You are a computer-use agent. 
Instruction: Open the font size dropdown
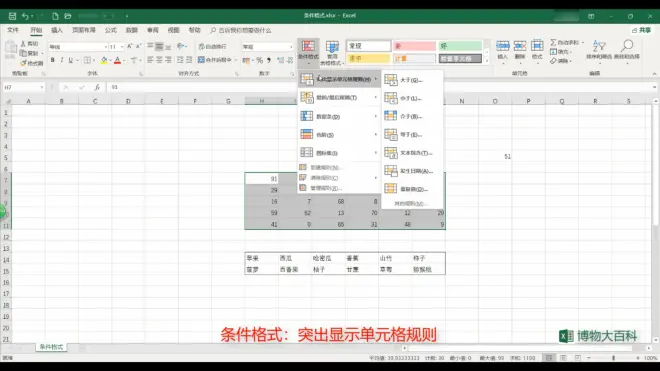coord(122,47)
